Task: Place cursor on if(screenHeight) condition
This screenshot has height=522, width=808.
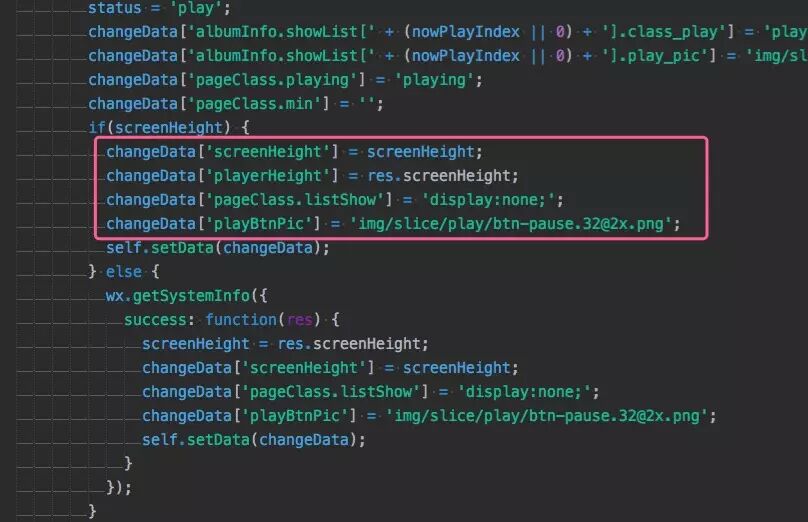Action: click(x=159, y=127)
